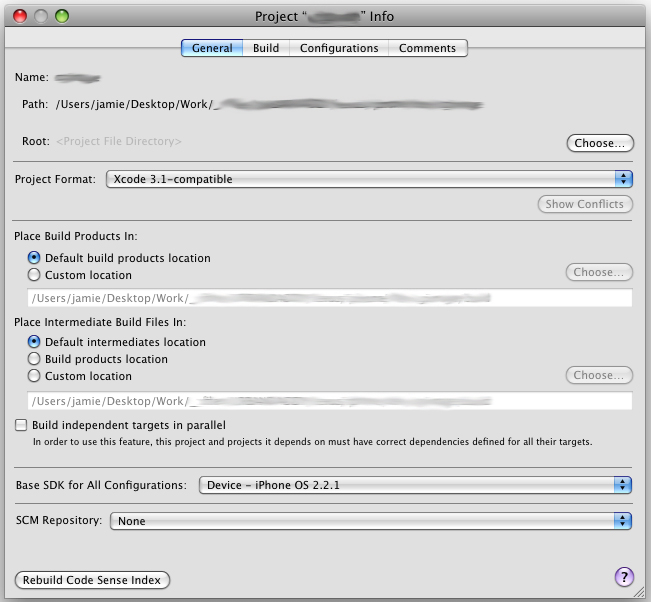This screenshot has width=651, height=602.
Task: Click Rebuild Code Sense Index button
Action: coord(92,580)
